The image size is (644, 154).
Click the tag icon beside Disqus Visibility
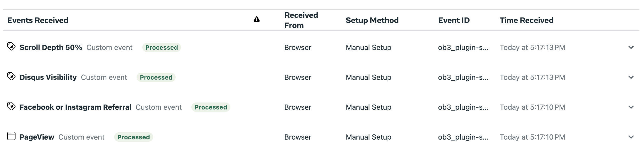click(11, 76)
